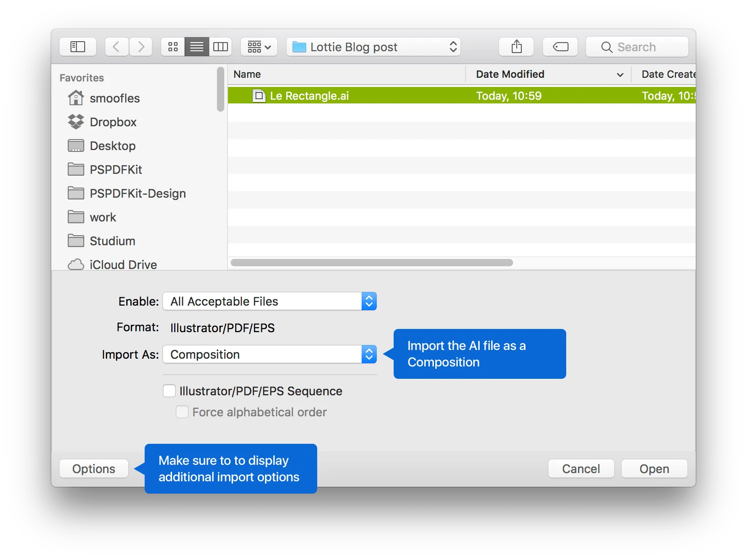
Task: Click the Edit Tags icon
Action: 560,47
